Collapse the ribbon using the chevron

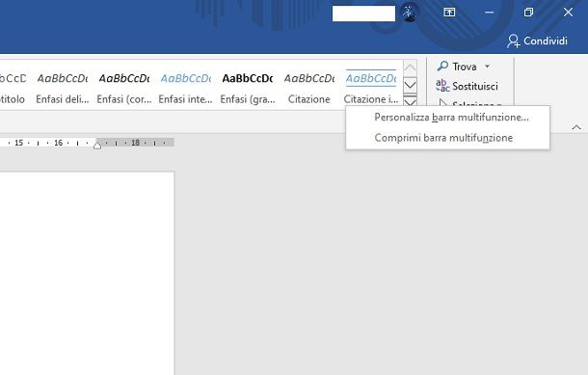tap(576, 127)
